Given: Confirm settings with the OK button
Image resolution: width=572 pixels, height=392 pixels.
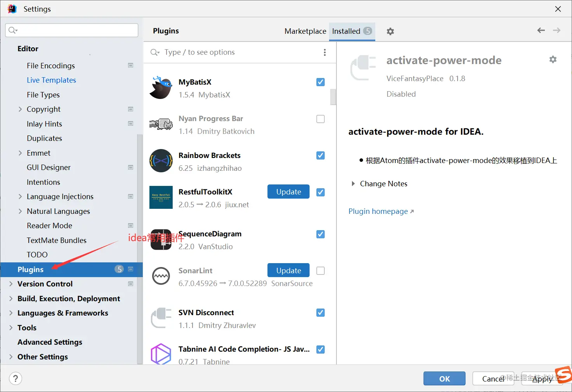Looking at the screenshot, I should click(444, 378).
